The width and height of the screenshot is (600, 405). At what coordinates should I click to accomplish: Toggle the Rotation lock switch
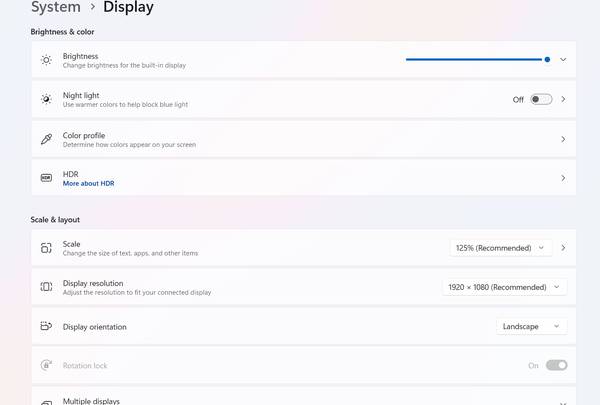pos(556,366)
